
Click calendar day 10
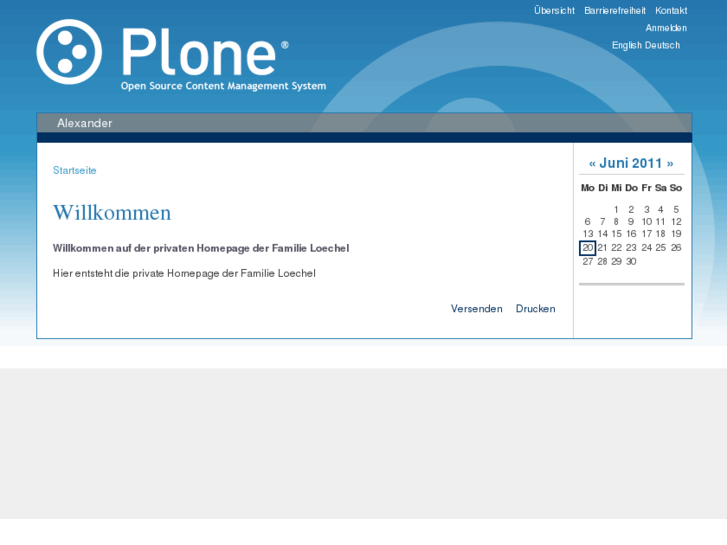tap(646, 222)
